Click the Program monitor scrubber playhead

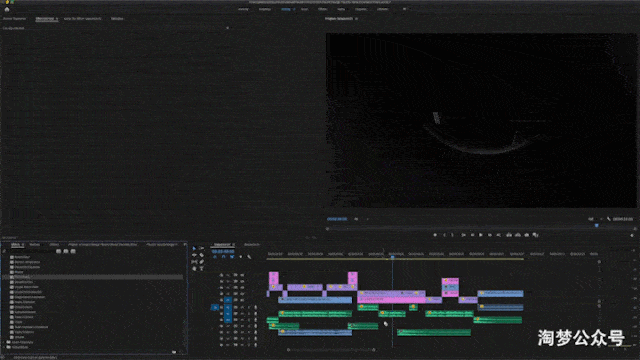596,225
